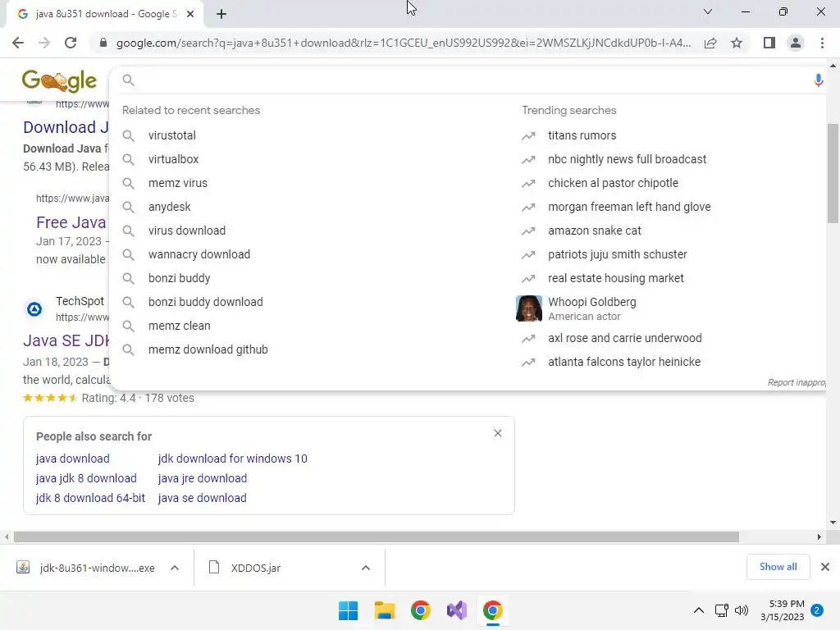
Task: Click jdk download for windows 10 link
Action: (232, 459)
